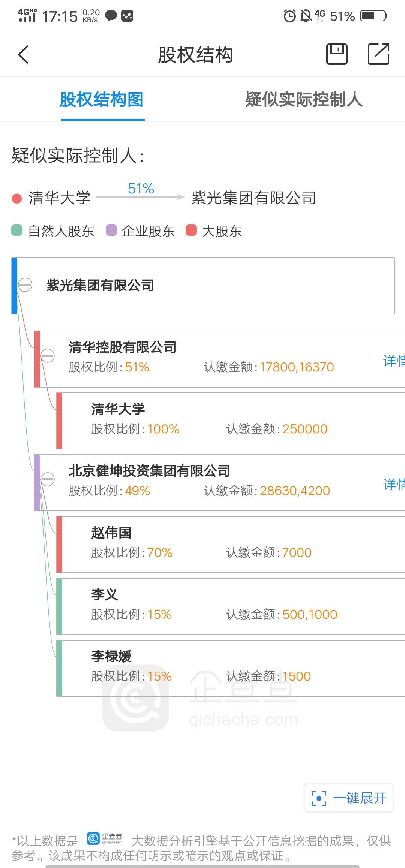Tap the chat bubble notification icon
The width and height of the screenshot is (405, 868).
pyautogui.click(x=111, y=16)
